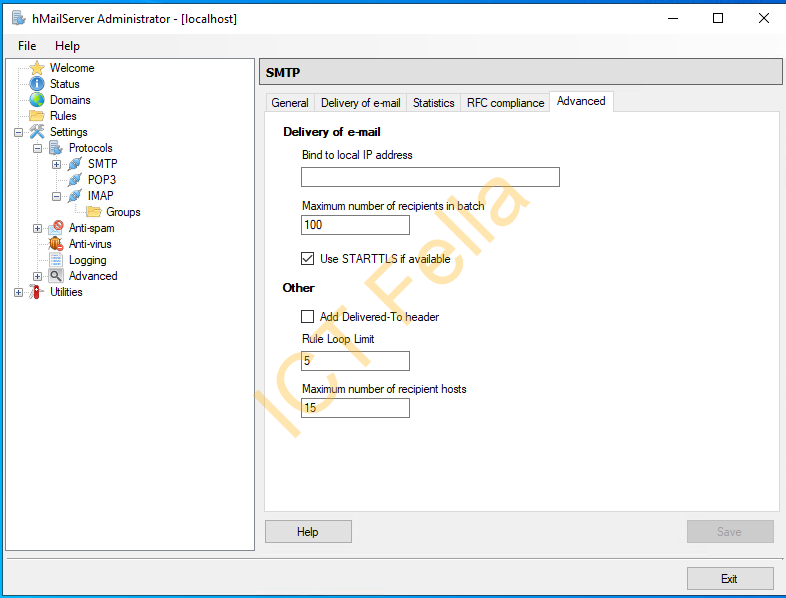Select the Logging tree item
This screenshot has width=786, height=598.
87,260
